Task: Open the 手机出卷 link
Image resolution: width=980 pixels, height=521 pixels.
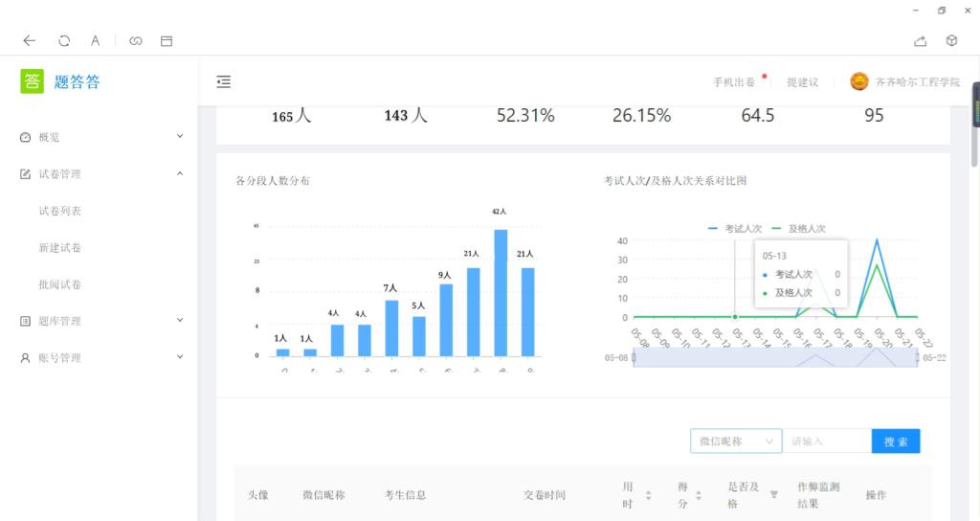Action: (x=734, y=82)
